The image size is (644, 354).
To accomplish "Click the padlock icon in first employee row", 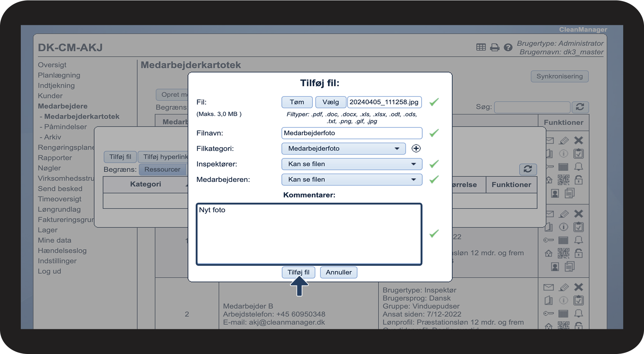I will coord(578,180).
